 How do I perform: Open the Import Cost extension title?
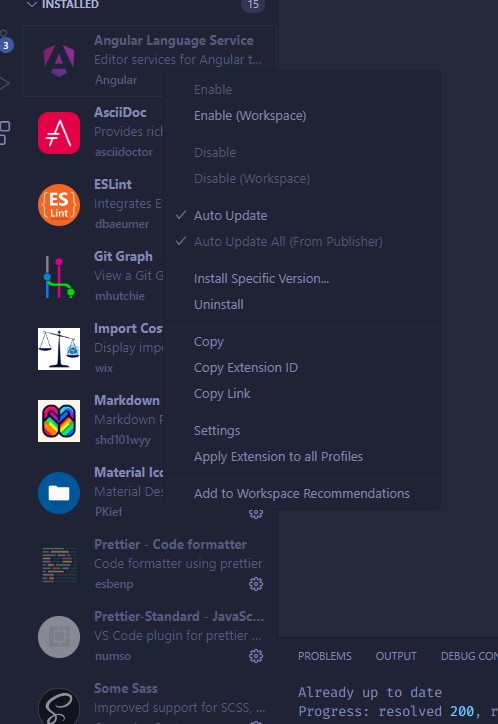tap(128, 328)
